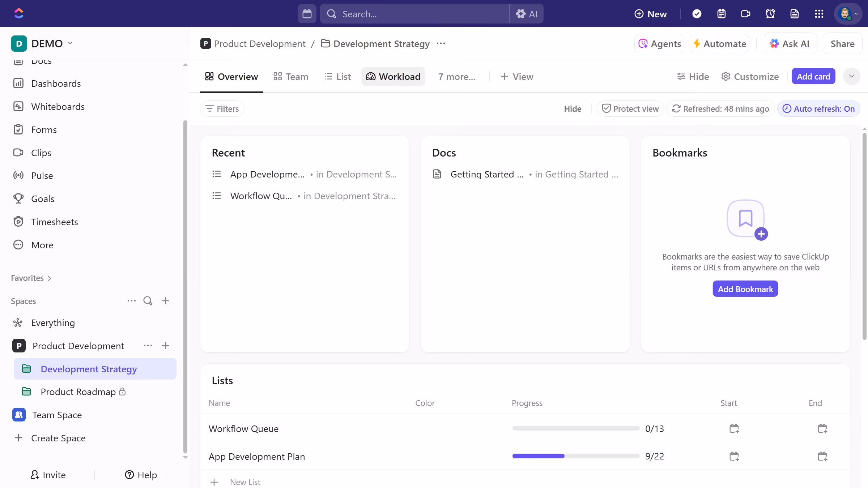Open reminders alarm clock icon
This screenshot has width=868, height=488.
[770, 14]
